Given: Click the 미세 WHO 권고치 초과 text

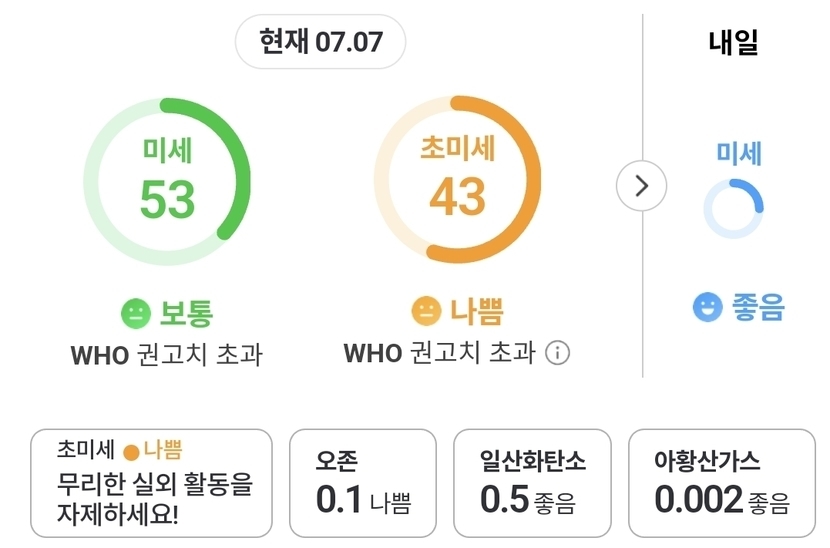Looking at the screenshot, I should tap(167, 355).
